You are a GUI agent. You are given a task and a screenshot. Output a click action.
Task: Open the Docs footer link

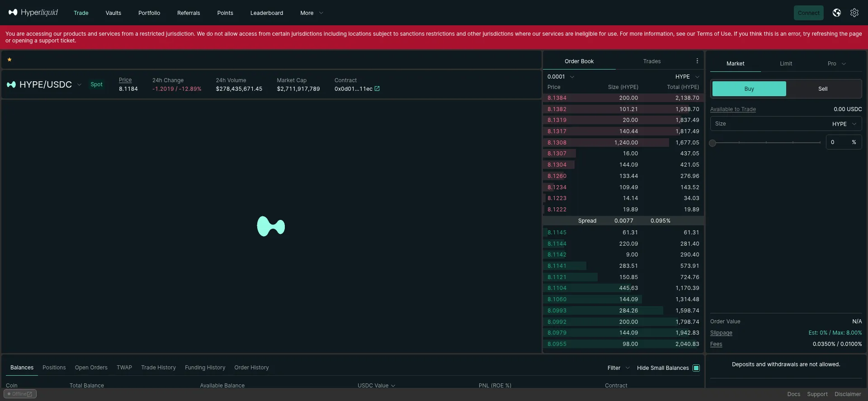[x=793, y=394]
